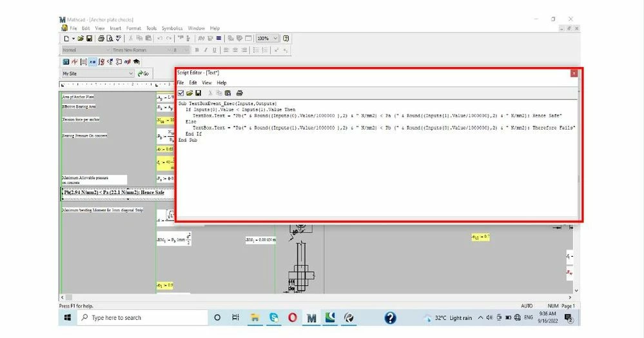Screen dimensions: 644x338
Task: Open the Greek symbol palette icon
Action: (x=128, y=62)
